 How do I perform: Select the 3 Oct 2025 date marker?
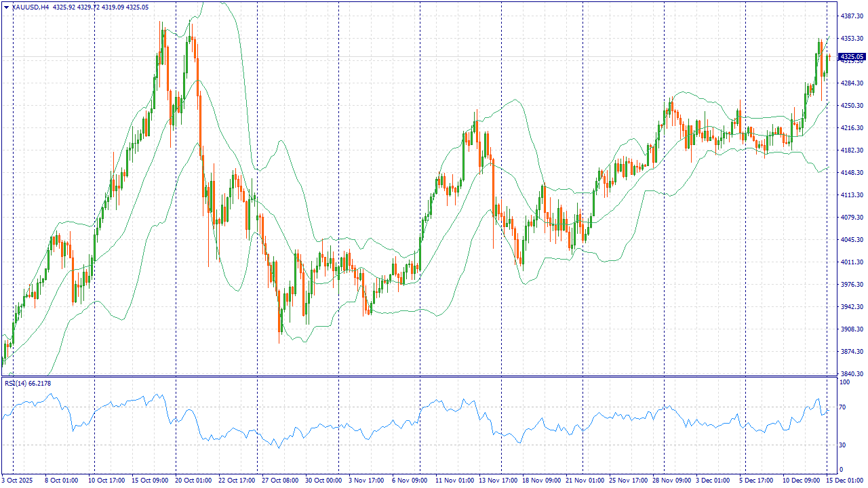click(x=18, y=481)
